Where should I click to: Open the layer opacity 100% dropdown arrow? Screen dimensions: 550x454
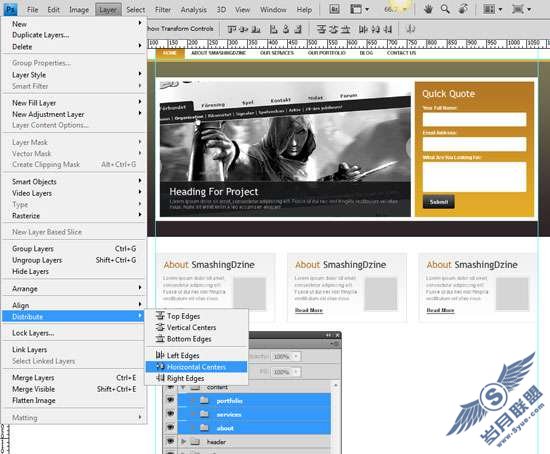296,356
